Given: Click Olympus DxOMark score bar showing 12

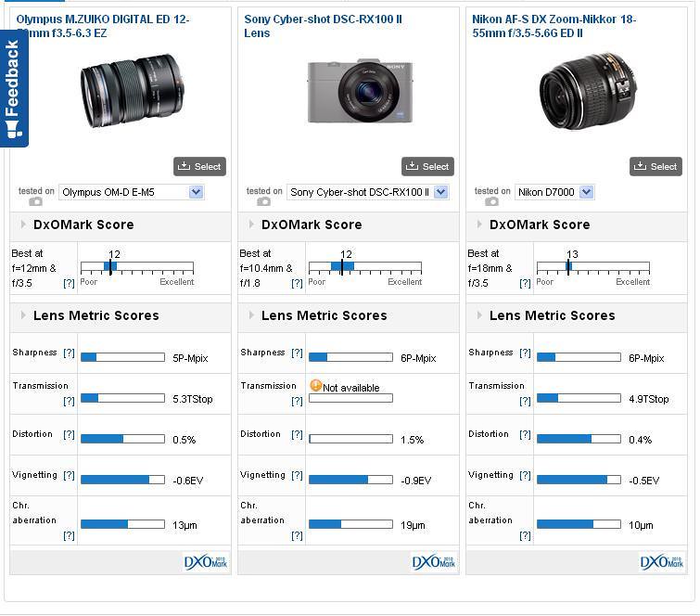Looking at the screenshot, I should (137, 267).
